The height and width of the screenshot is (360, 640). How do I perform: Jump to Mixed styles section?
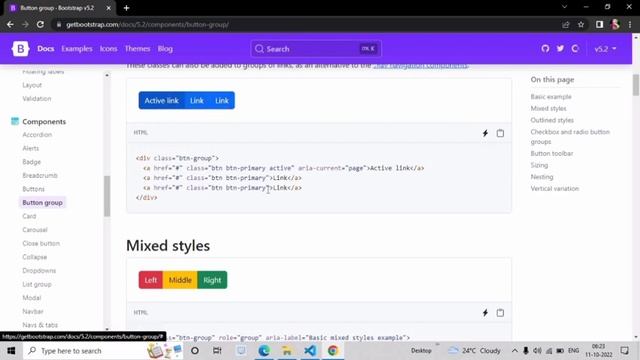pos(549,109)
